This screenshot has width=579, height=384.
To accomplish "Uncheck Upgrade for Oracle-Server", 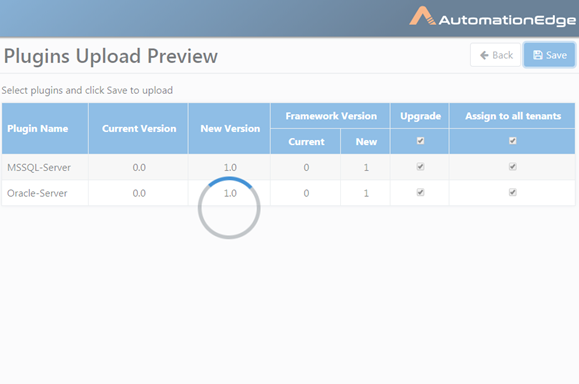I will pos(420,192).
